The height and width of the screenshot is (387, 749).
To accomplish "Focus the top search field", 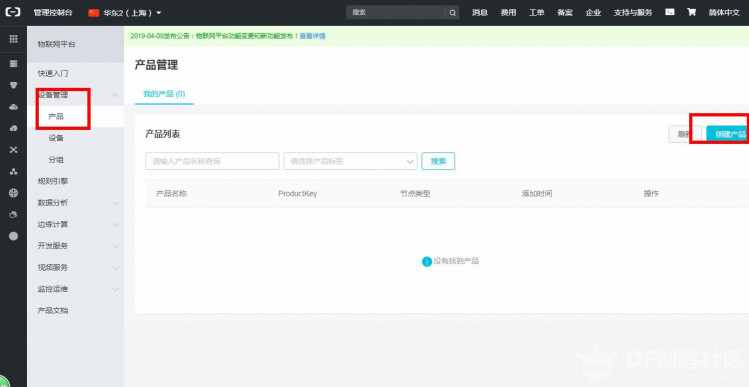I will (x=396, y=13).
